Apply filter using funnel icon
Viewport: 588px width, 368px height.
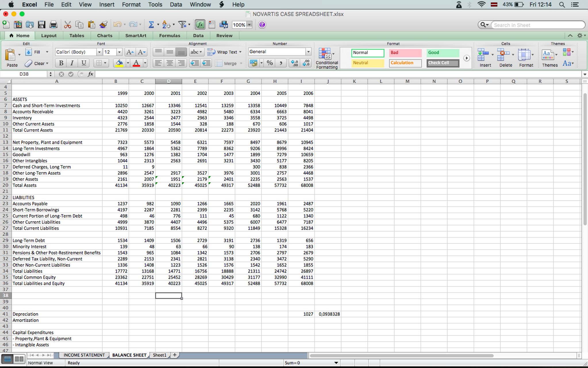tap(182, 25)
